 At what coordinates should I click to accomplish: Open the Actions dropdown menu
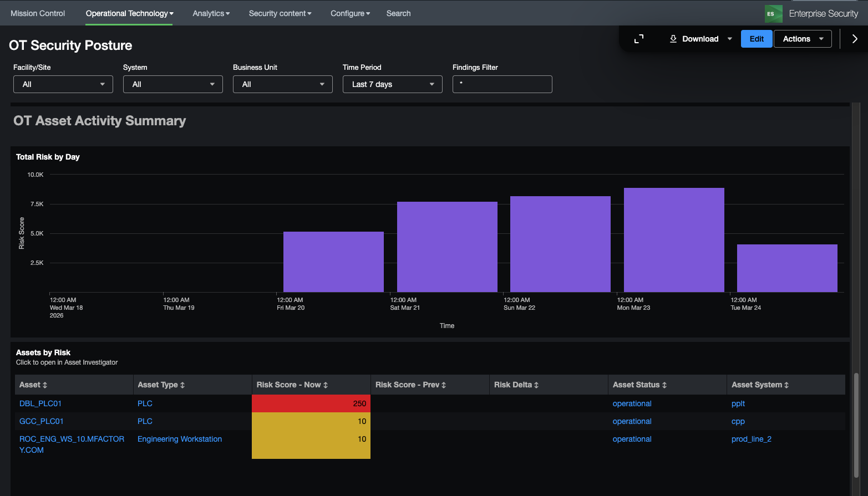[803, 39]
